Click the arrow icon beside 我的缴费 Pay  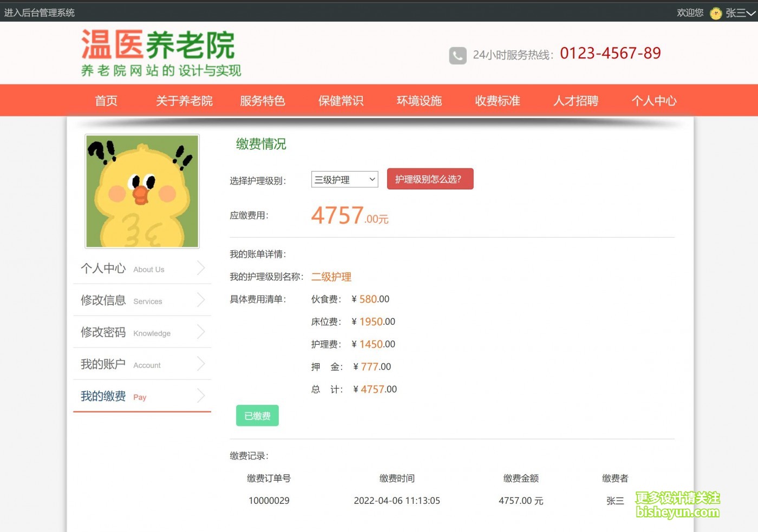(x=201, y=396)
